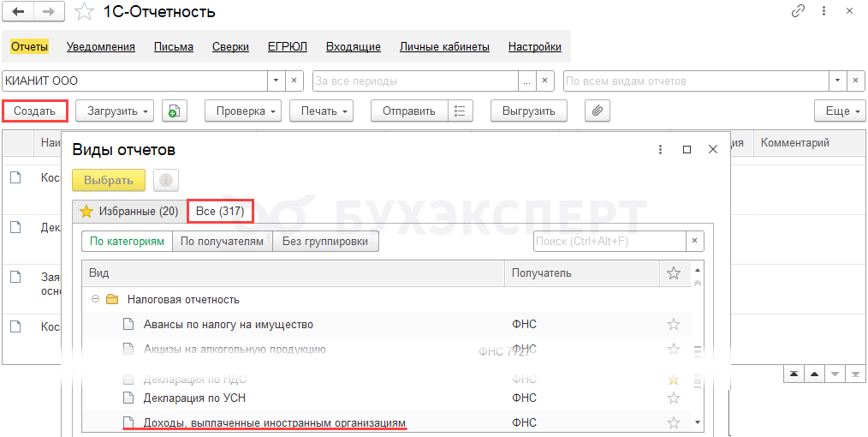Viewport: 868px width, 437px height.
Task: Collapse the Налоговая отчетность folder
Action: [x=95, y=300]
